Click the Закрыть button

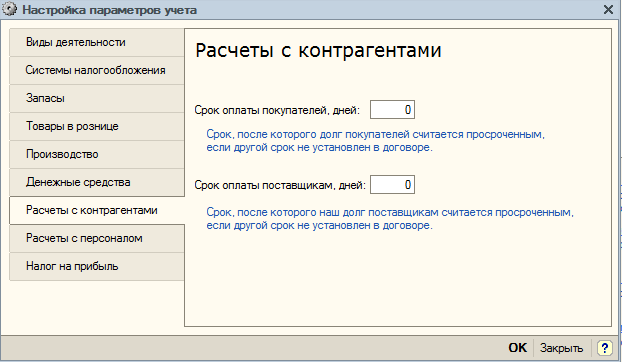tap(561, 348)
